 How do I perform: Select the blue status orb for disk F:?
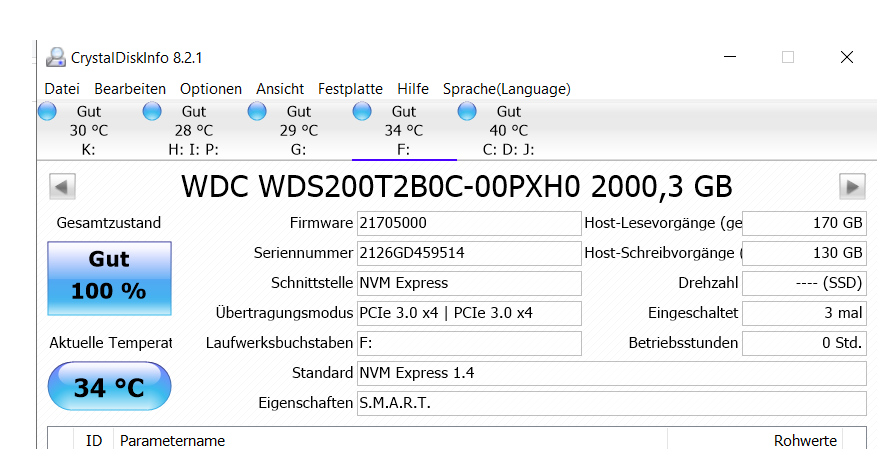[x=362, y=111]
